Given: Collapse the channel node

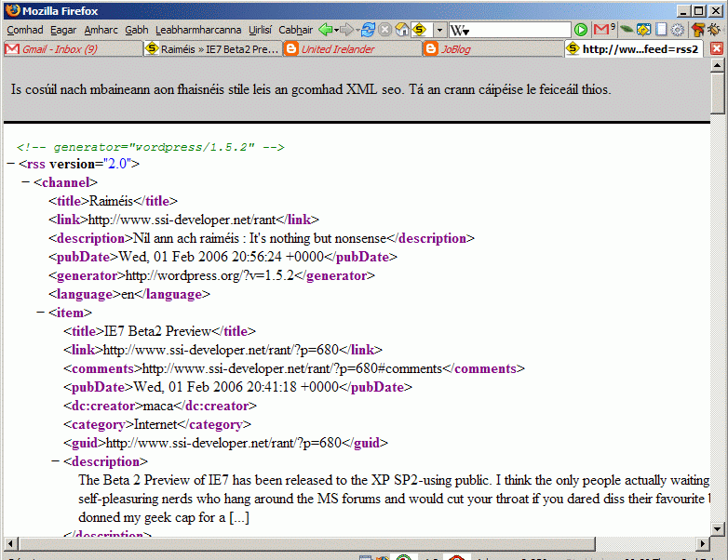Looking at the screenshot, I should click(x=26, y=182).
